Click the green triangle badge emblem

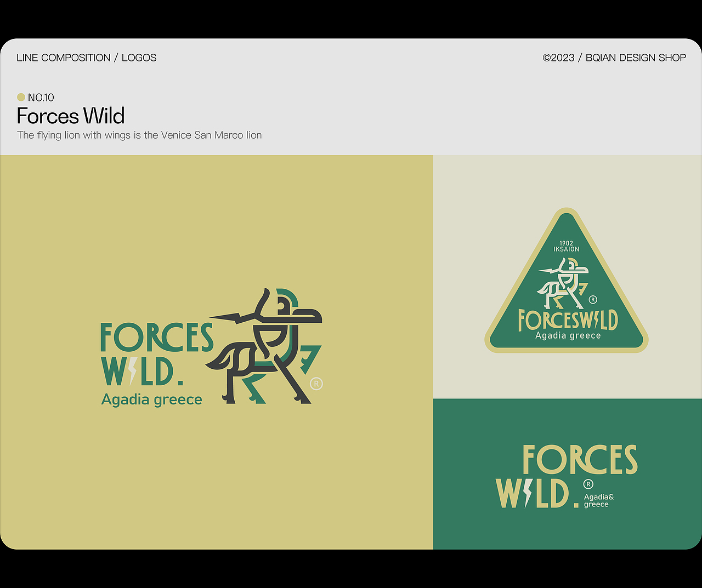point(567,281)
